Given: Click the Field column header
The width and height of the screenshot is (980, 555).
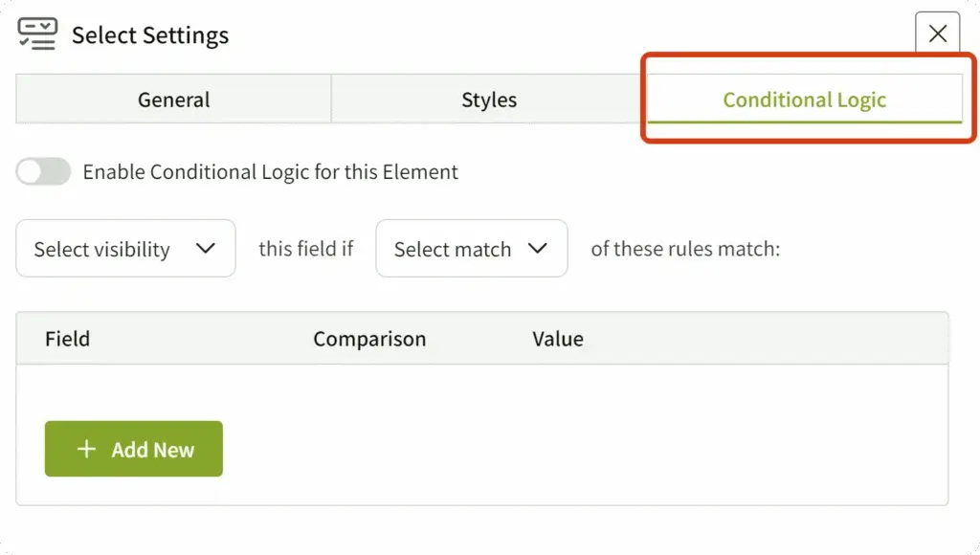Looking at the screenshot, I should pos(67,339).
